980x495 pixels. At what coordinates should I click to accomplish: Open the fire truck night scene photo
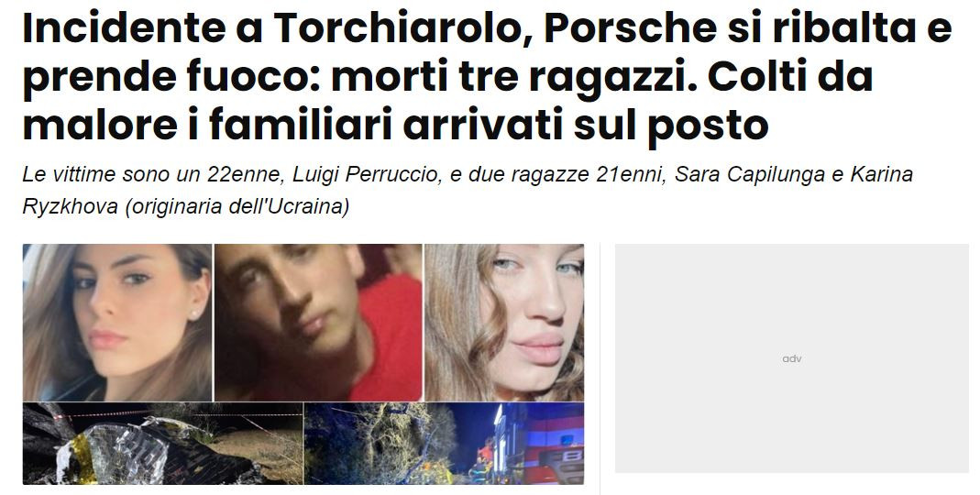(x=444, y=444)
